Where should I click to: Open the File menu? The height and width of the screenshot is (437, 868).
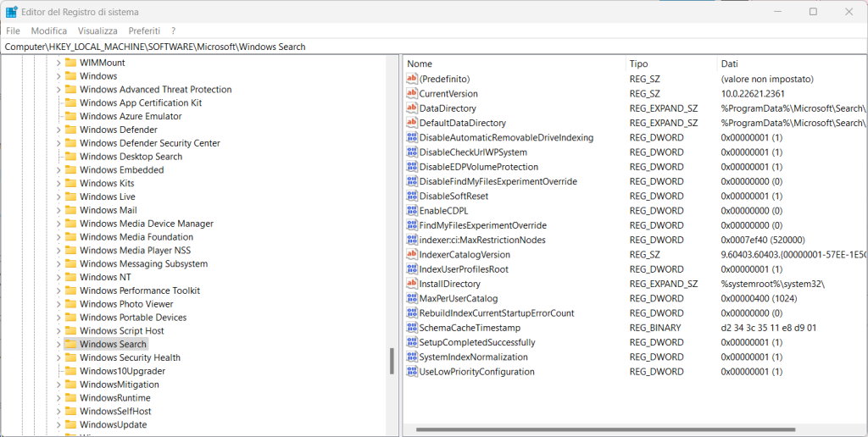(x=13, y=31)
